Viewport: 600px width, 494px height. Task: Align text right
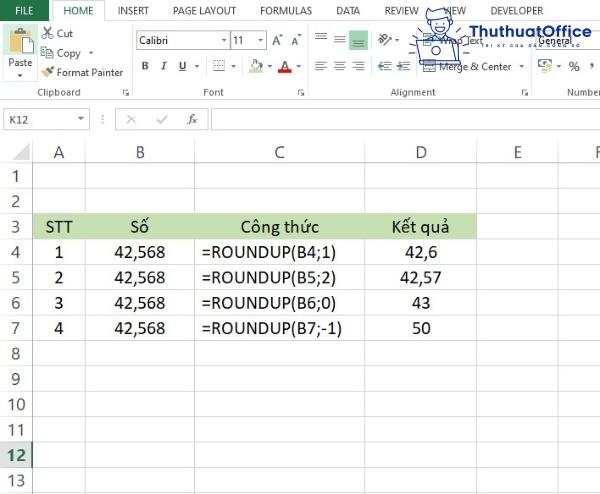(x=358, y=66)
